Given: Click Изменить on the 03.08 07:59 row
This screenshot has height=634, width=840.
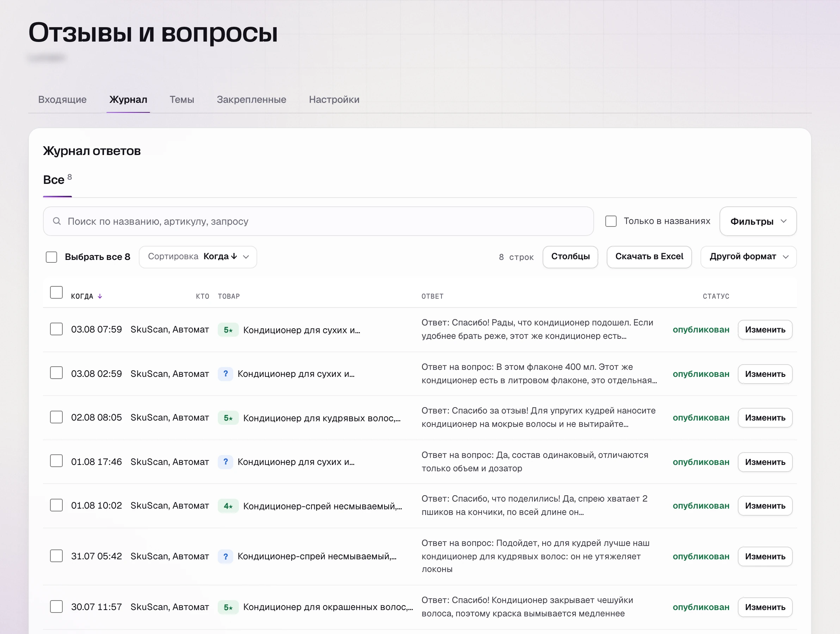Looking at the screenshot, I should click(x=765, y=330).
